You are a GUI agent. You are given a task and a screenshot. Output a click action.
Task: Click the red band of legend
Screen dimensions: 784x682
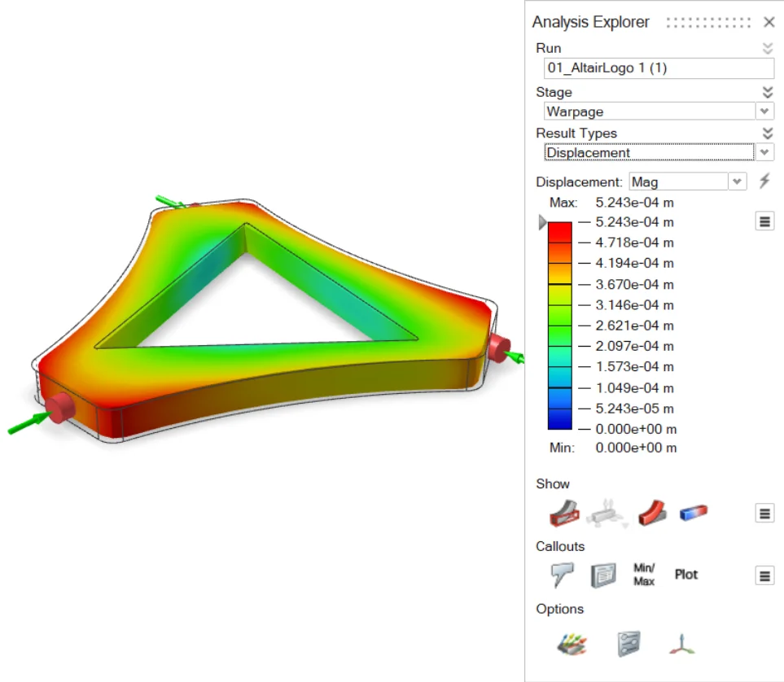(x=560, y=233)
